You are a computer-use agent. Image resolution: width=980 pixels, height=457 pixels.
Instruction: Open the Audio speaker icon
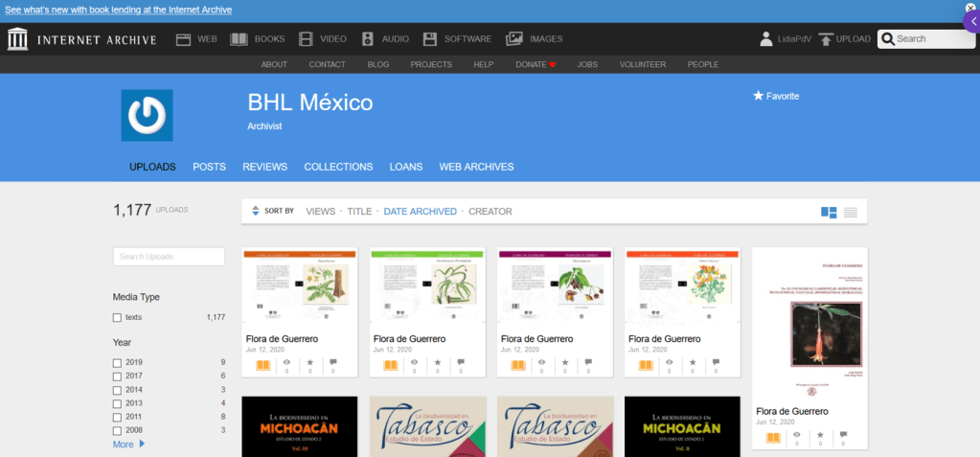point(368,39)
